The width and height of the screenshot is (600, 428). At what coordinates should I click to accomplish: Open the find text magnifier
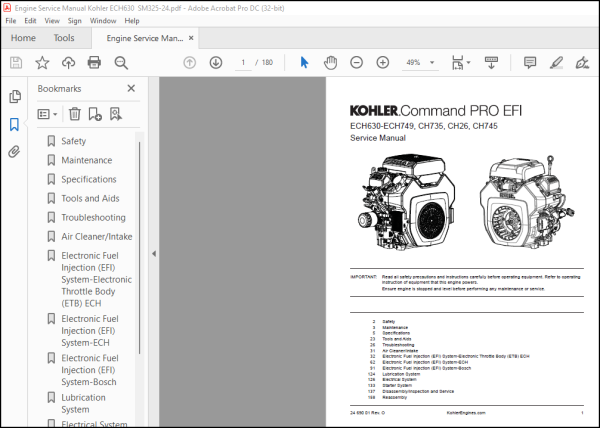coord(121,62)
